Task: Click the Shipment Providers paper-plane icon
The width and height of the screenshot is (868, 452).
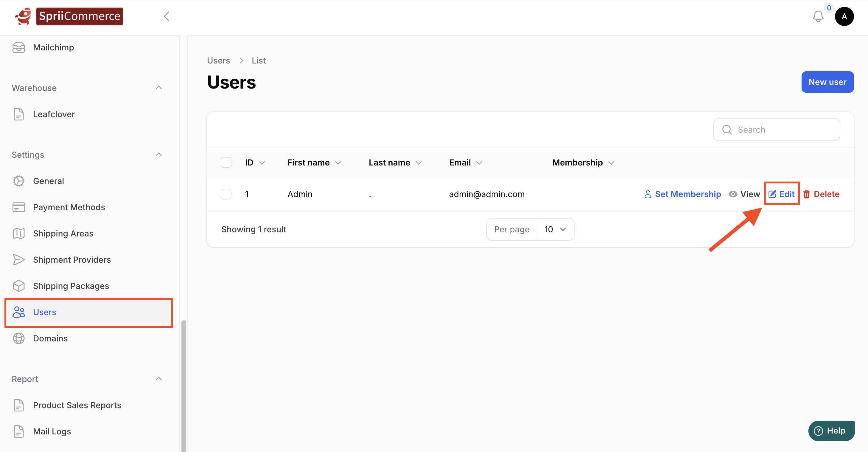Action: point(18,260)
